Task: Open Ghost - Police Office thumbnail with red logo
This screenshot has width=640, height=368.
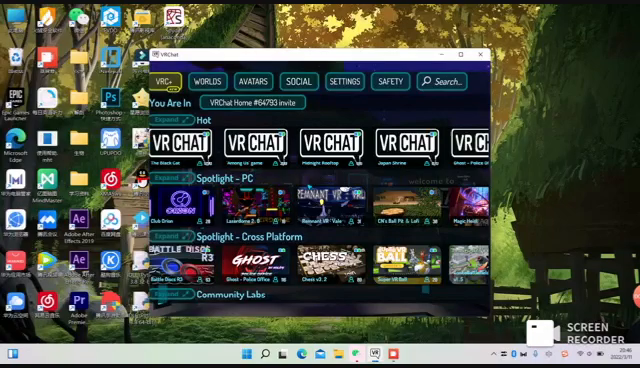Action: point(256,264)
